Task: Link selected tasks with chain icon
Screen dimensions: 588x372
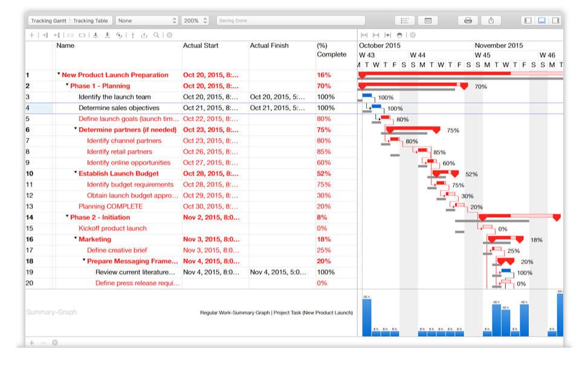Action: (x=70, y=35)
